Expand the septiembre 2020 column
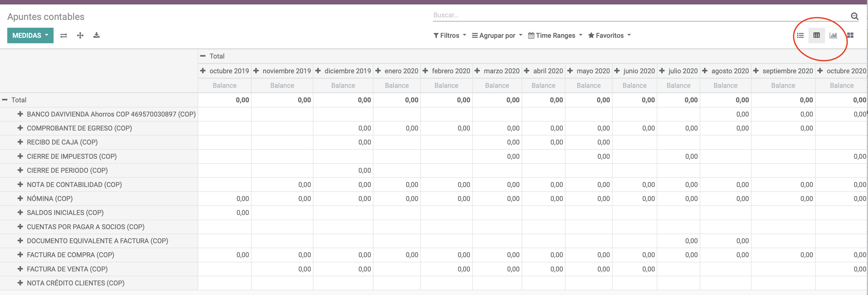Viewport: 868px width, 295px height. [756, 71]
